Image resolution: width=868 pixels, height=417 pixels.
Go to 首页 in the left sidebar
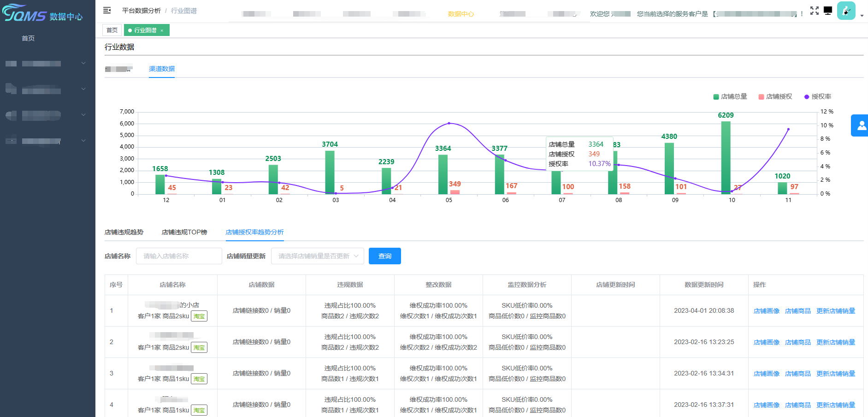[x=28, y=38]
